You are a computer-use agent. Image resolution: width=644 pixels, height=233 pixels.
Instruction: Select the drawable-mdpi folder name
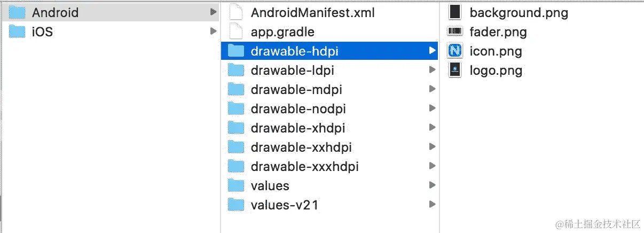tap(296, 89)
